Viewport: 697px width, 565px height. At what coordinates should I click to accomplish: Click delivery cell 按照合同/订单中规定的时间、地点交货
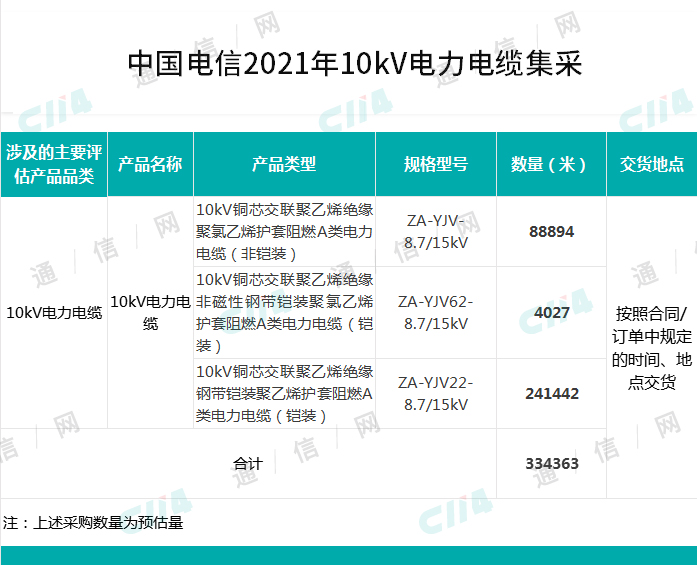click(652, 348)
